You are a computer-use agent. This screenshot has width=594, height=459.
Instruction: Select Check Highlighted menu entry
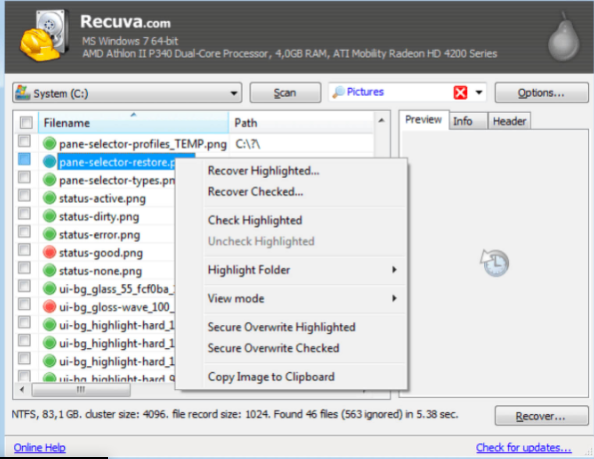coord(255,220)
